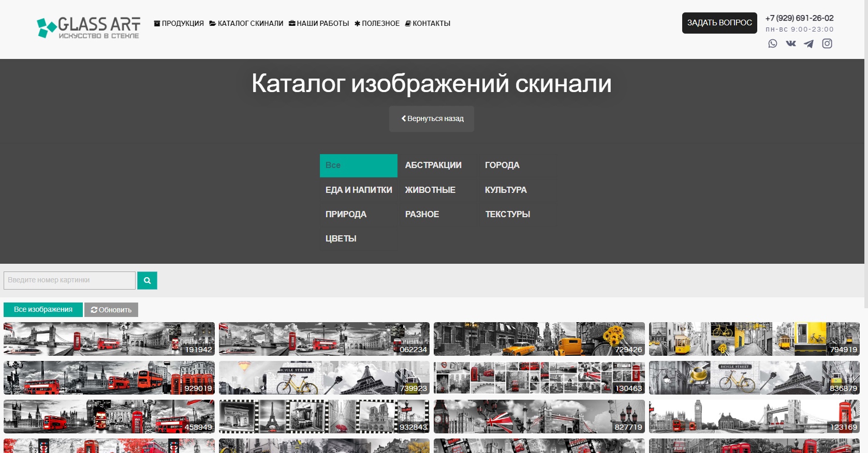The height and width of the screenshot is (453, 868).
Task: Click the magnifier search button
Action: (x=147, y=280)
